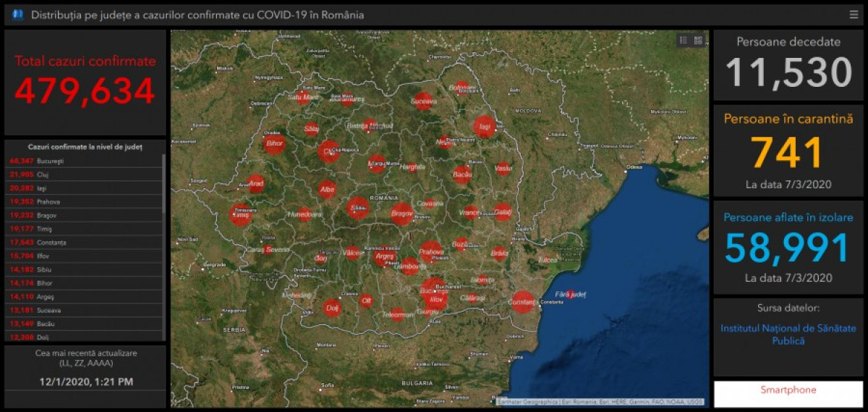Click the dashboard logo beside the title
Viewport: 868px width, 412px height.
(x=17, y=14)
